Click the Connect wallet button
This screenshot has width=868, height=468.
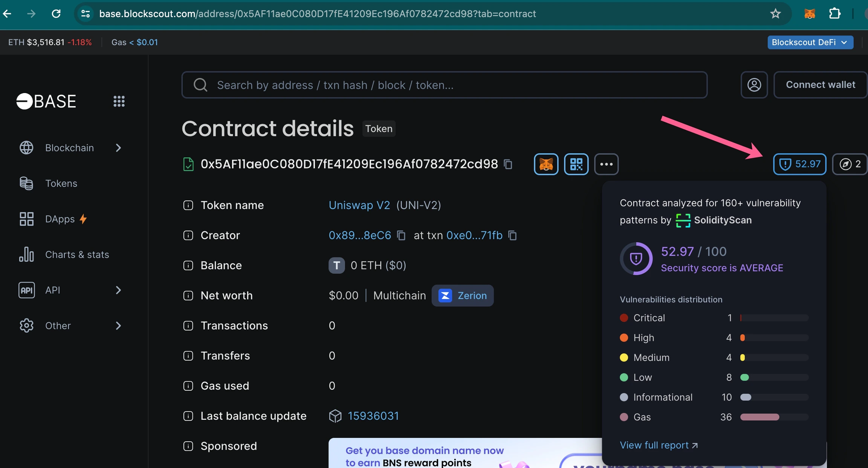coord(820,85)
